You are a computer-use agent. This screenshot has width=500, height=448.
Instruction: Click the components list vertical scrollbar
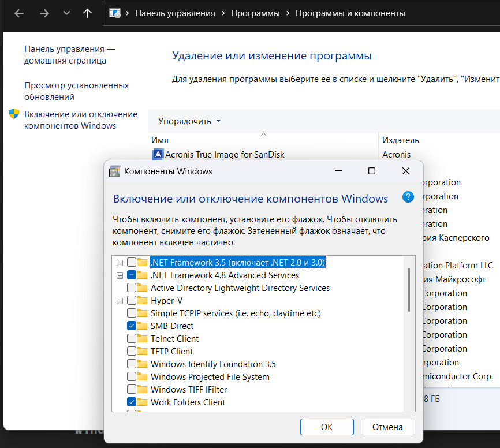pos(409,289)
